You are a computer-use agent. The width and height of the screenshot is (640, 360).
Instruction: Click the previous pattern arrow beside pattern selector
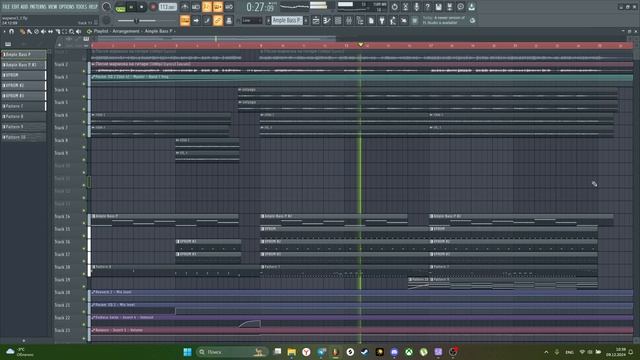pyautogui.click(x=268, y=20)
